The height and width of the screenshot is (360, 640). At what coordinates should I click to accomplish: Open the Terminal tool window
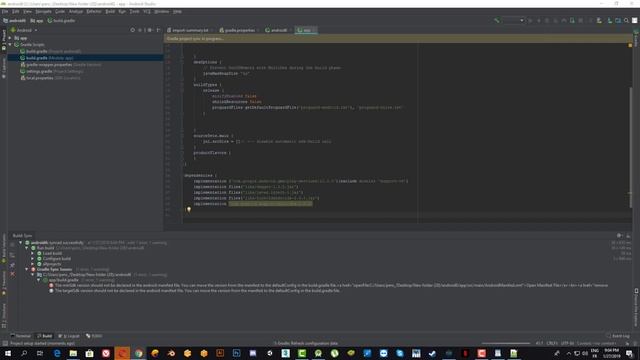pyautogui.click(x=20, y=336)
